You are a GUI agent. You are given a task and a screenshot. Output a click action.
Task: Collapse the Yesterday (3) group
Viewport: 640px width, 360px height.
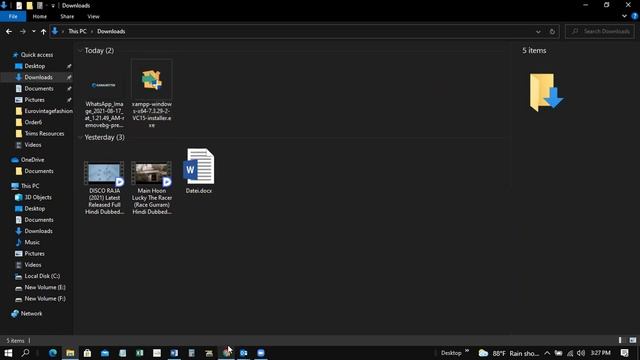(x=80, y=137)
